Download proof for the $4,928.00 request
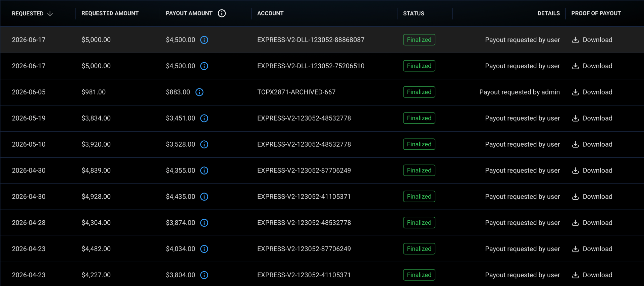Viewport: 644px width, 286px height. coord(592,197)
